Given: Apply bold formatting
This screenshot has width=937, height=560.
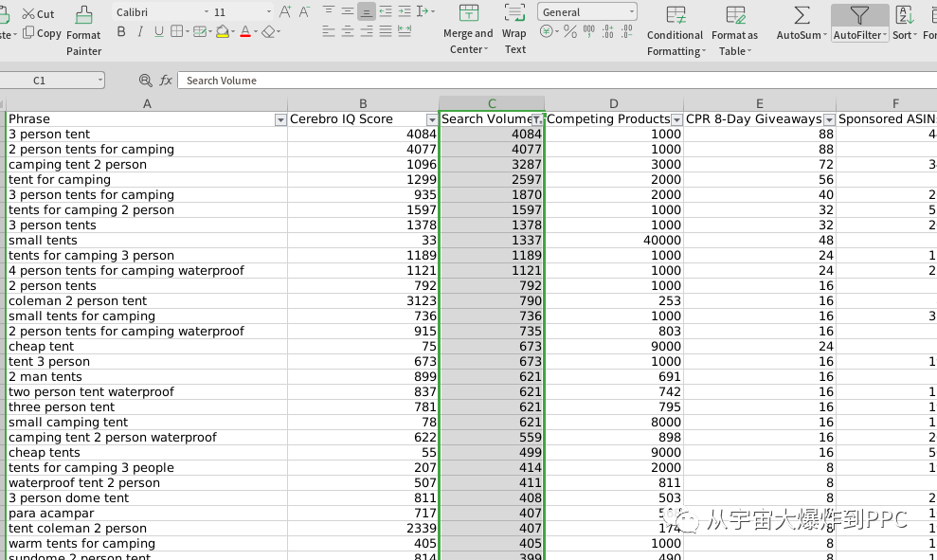Looking at the screenshot, I should (121, 32).
